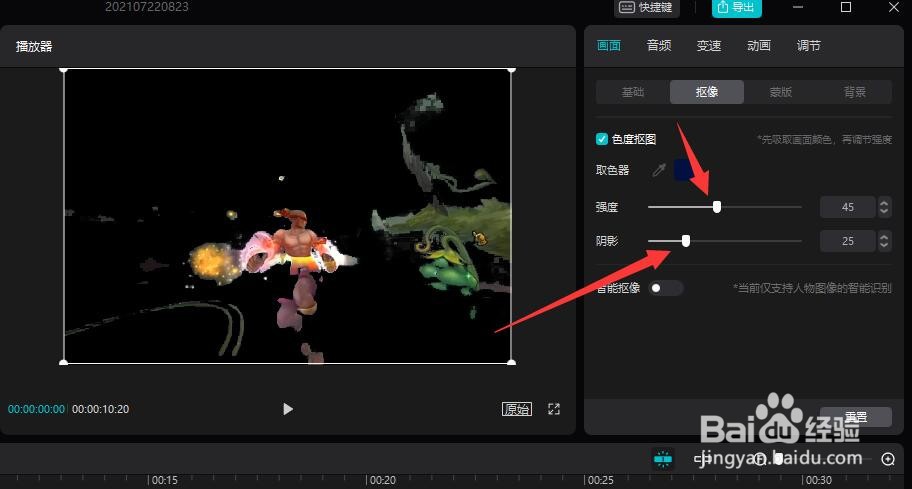Click the 阴影 value field showing 25
The width and height of the screenshot is (912, 489).
[847, 241]
